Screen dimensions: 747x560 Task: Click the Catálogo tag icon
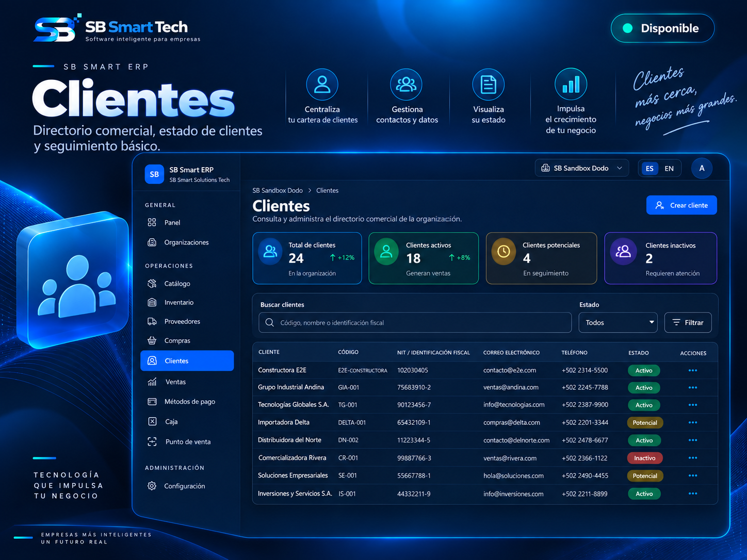coord(152,284)
